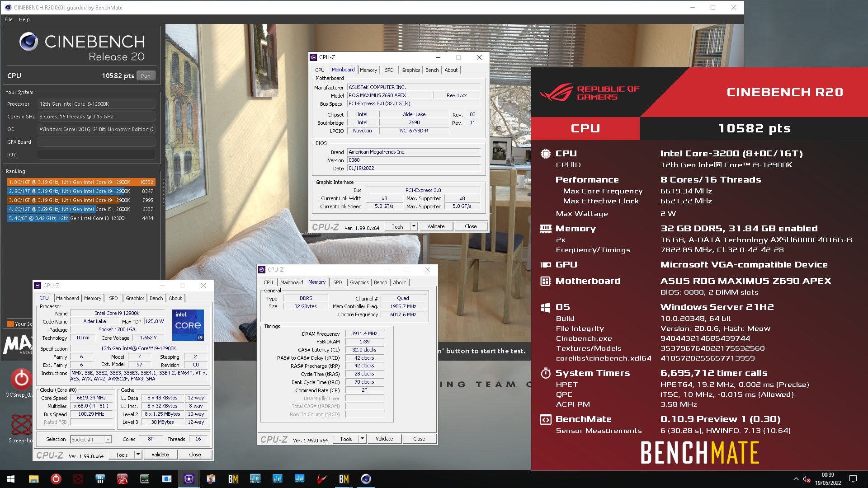The image size is (868, 488).
Task: Click the second BM BenchMate taskbar icon
Action: (x=344, y=479)
